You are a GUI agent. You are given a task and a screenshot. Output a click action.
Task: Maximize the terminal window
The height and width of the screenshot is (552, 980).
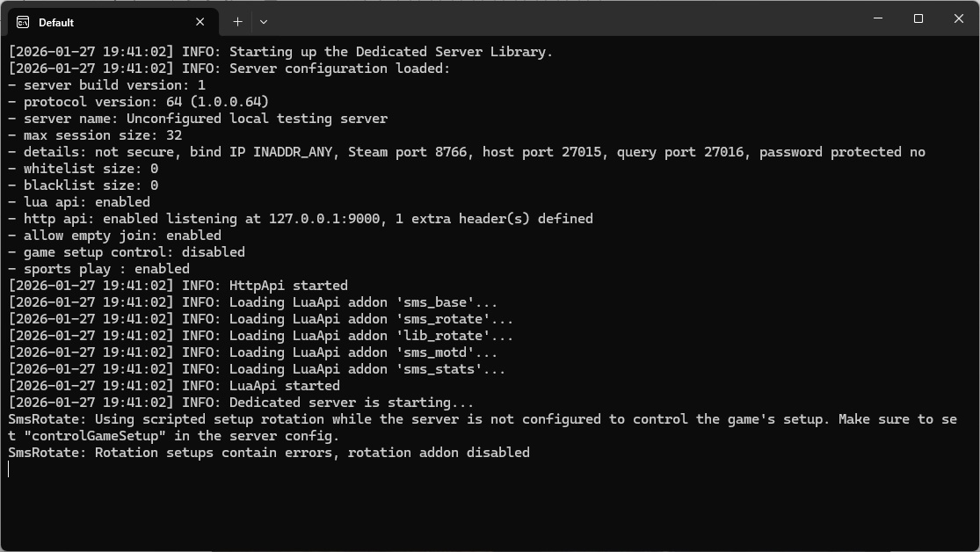point(918,18)
